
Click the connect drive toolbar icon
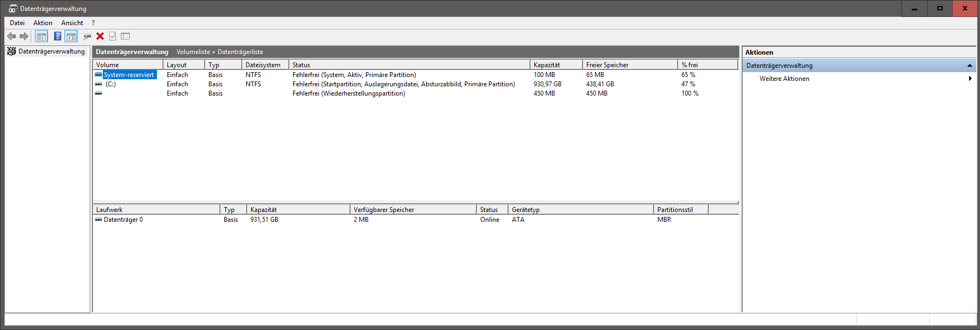[x=87, y=37]
